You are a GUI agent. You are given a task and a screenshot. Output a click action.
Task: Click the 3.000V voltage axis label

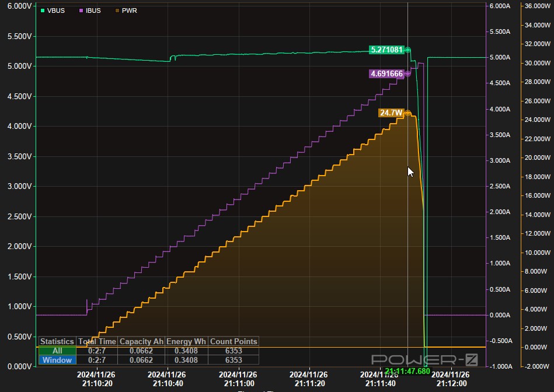click(19, 186)
